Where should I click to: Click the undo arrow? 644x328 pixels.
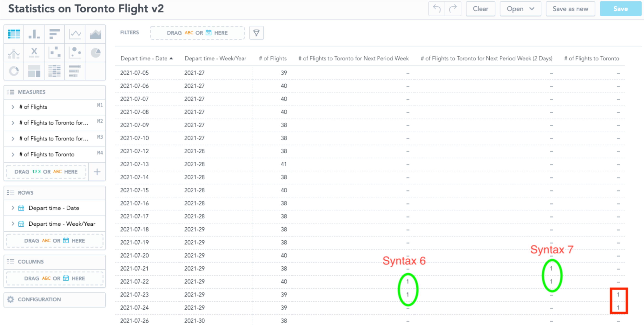(437, 9)
